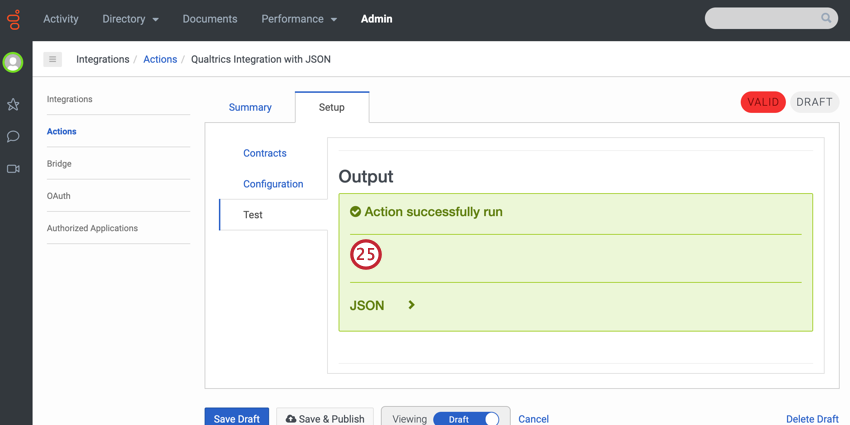The height and width of the screenshot is (425, 850).
Task: Click the Save Draft button
Action: pos(237,418)
